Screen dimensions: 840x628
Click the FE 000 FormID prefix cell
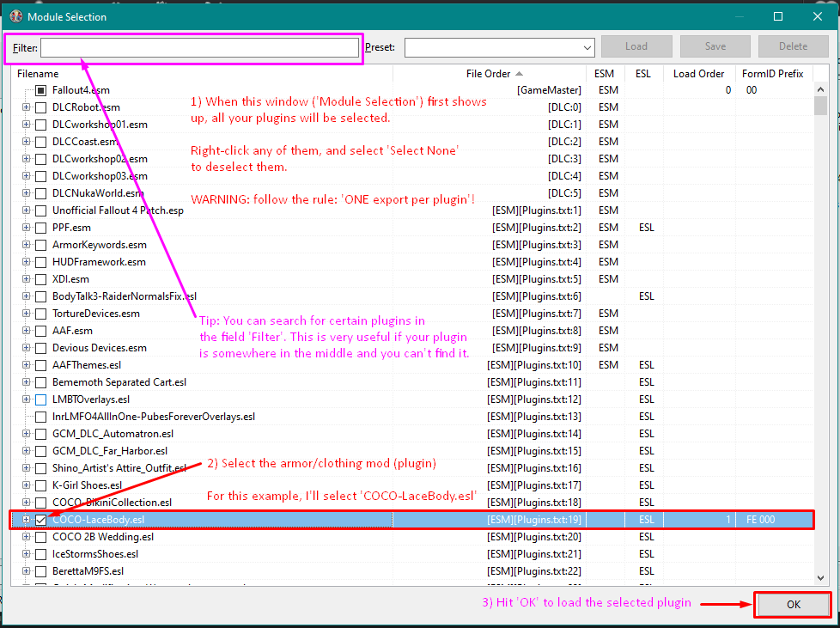(760, 520)
